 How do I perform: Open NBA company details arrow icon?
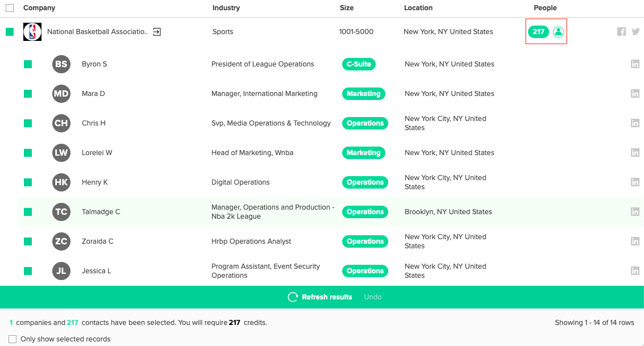point(157,32)
